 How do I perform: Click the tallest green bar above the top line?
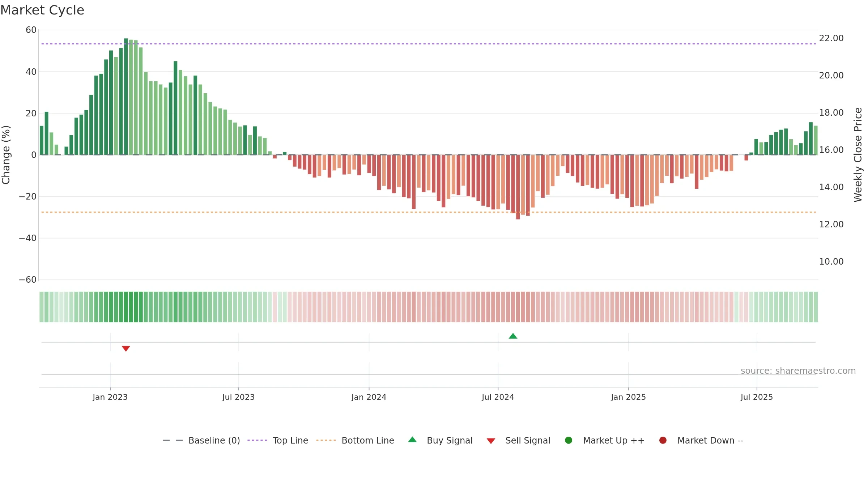[126, 97]
